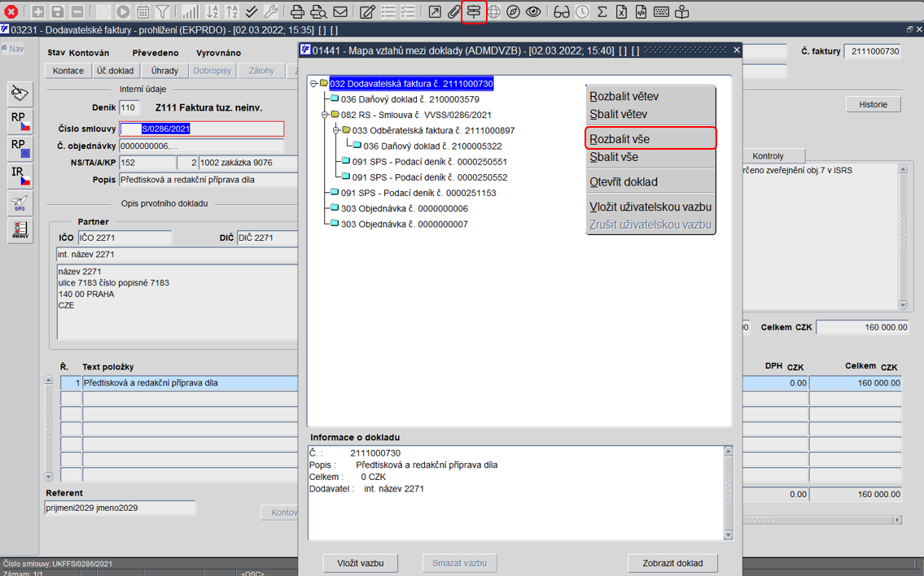Click the highlighted document relations map icon
The width and height of the screenshot is (924, 576).
[x=474, y=11]
